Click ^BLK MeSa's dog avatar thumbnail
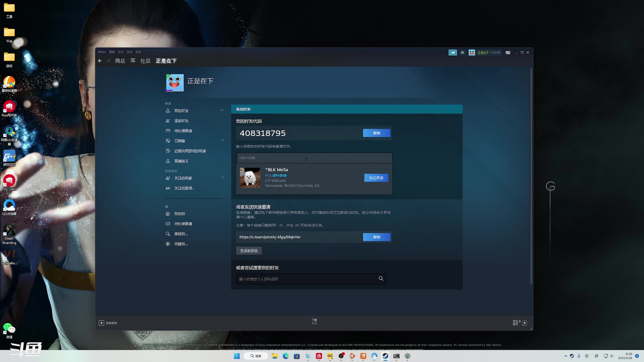 [250, 177]
